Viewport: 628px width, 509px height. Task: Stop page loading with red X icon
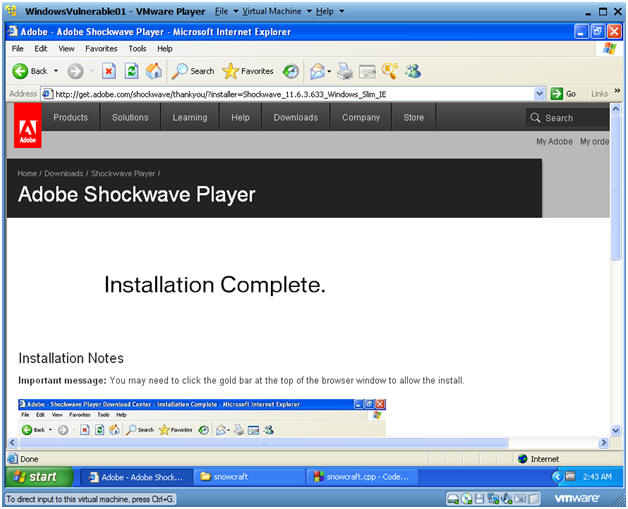tap(109, 71)
